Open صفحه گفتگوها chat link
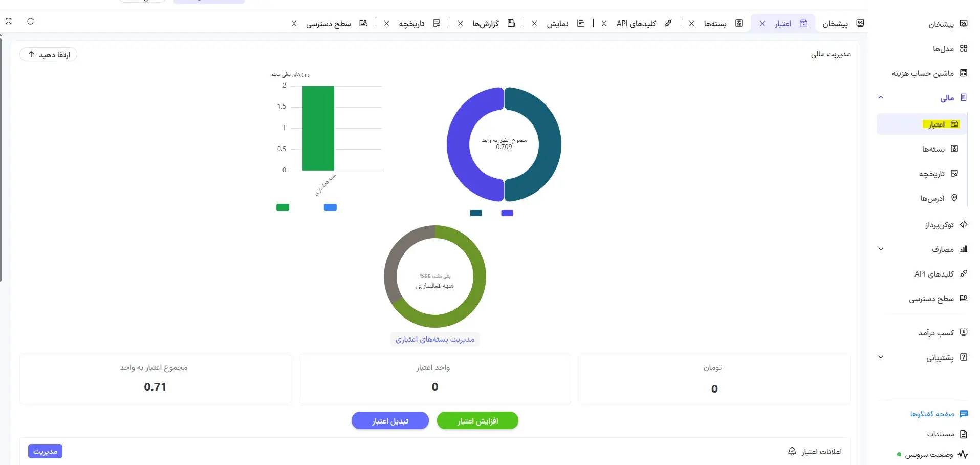Viewport: 980px width, 465px height. 939,414
